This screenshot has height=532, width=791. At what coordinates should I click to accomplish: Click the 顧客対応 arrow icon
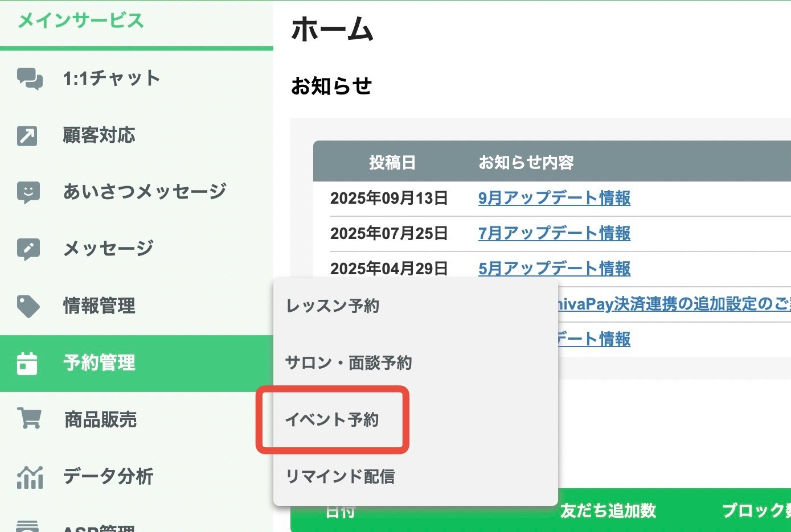point(27,136)
